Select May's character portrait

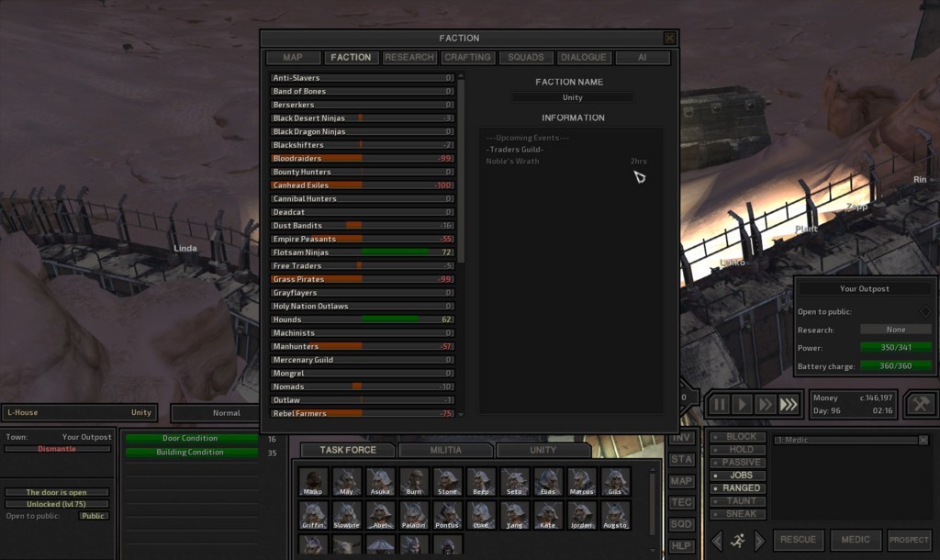pos(346,482)
